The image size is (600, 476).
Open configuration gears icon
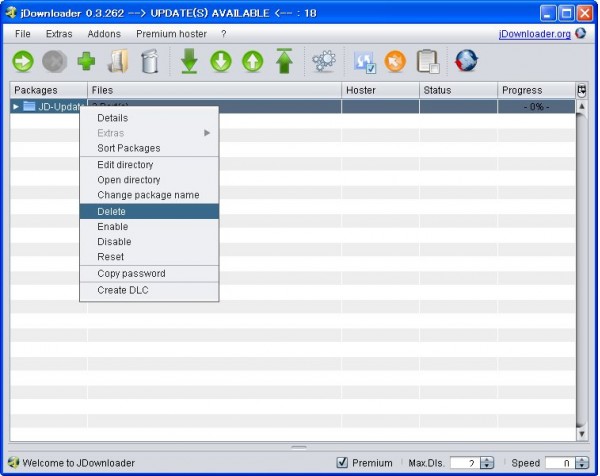[x=324, y=61]
